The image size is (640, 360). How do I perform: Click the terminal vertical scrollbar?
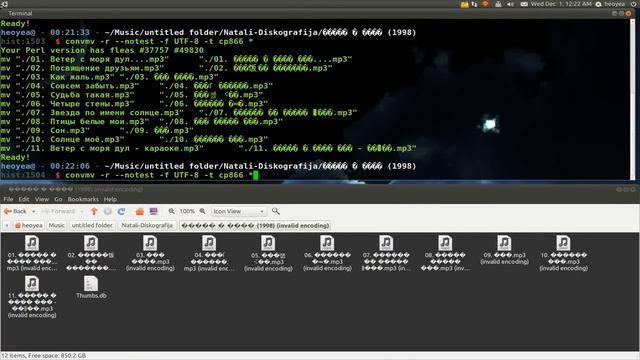point(633,98)
